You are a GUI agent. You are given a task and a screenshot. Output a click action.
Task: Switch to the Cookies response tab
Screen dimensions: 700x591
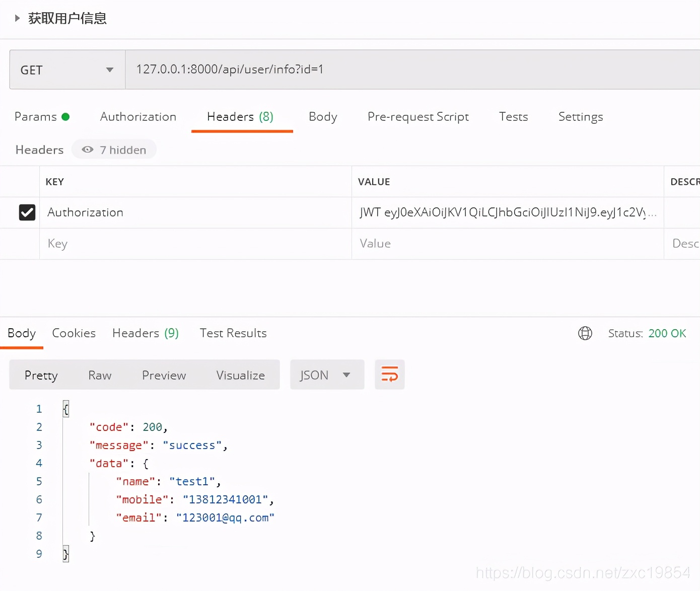pyautogui.click(x=74, y=333)
